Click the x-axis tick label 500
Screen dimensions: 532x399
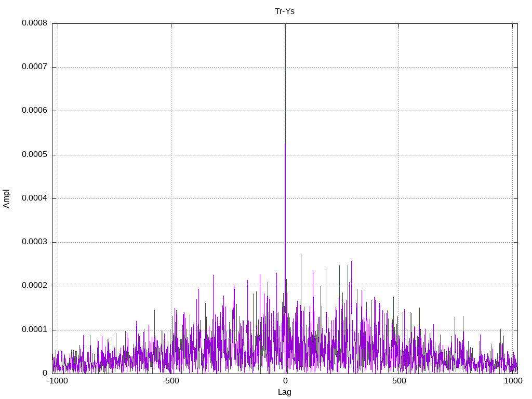(x=399, y=381)
